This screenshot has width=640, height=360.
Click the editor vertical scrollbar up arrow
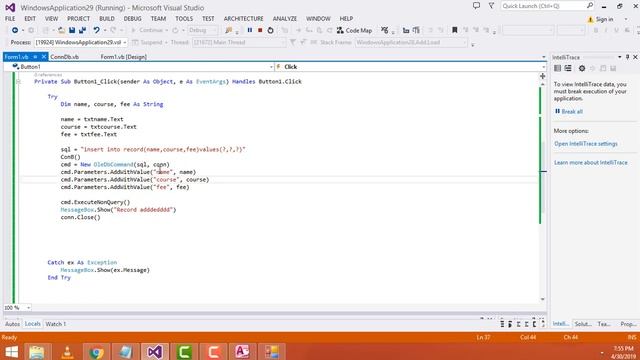pyautogui.click(x=542, y=84)
